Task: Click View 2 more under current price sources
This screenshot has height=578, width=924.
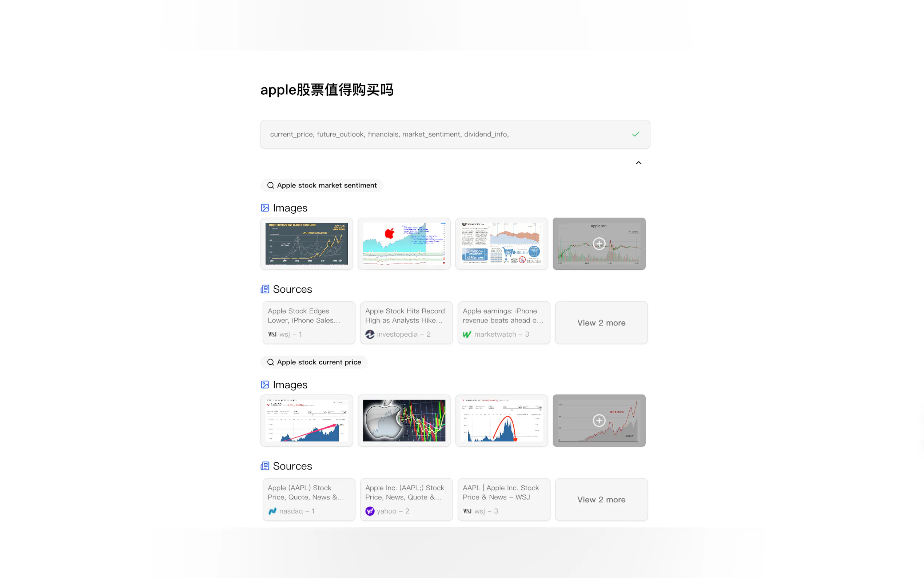Action: click(x=601, y=499)
